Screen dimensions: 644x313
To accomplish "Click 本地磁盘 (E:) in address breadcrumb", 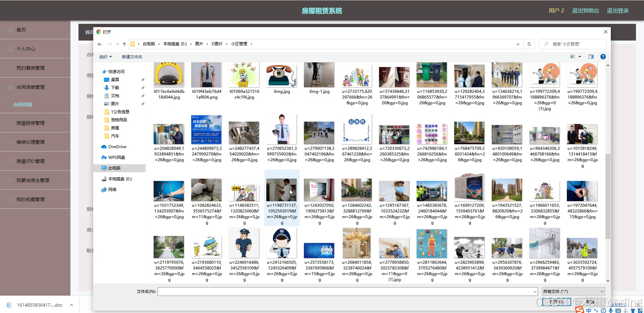I will click(x=175, y=44).
